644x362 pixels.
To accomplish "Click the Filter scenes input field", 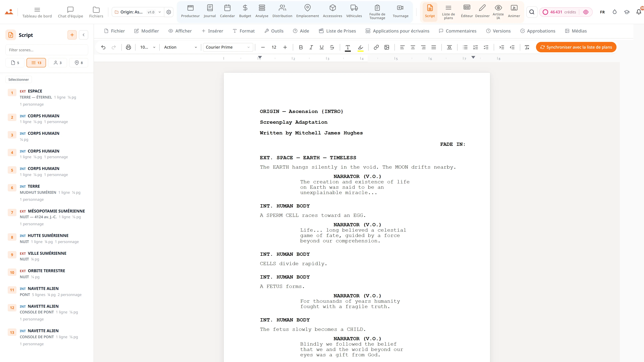I will [x=46, y=50].
